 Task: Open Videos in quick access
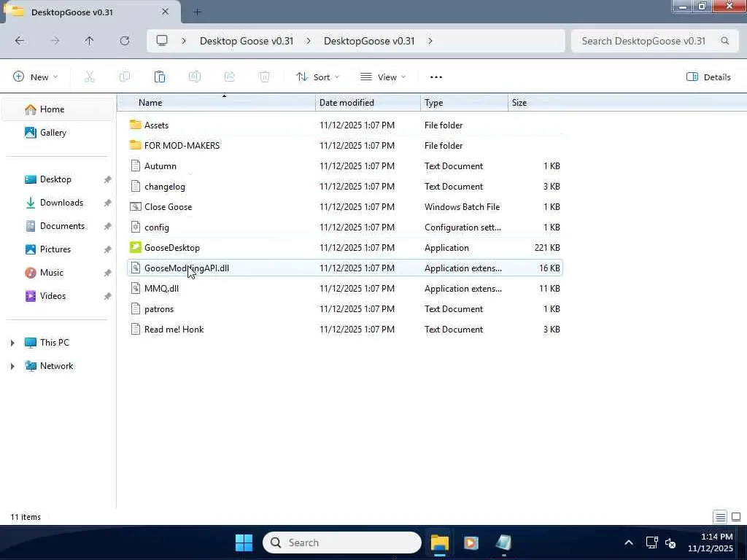[x=58, y=296]
